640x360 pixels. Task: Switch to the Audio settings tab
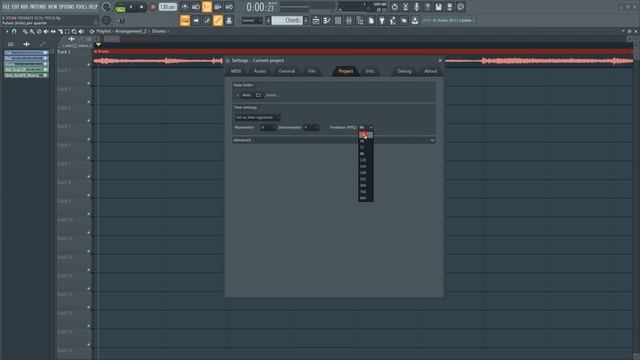pos(260,71)
